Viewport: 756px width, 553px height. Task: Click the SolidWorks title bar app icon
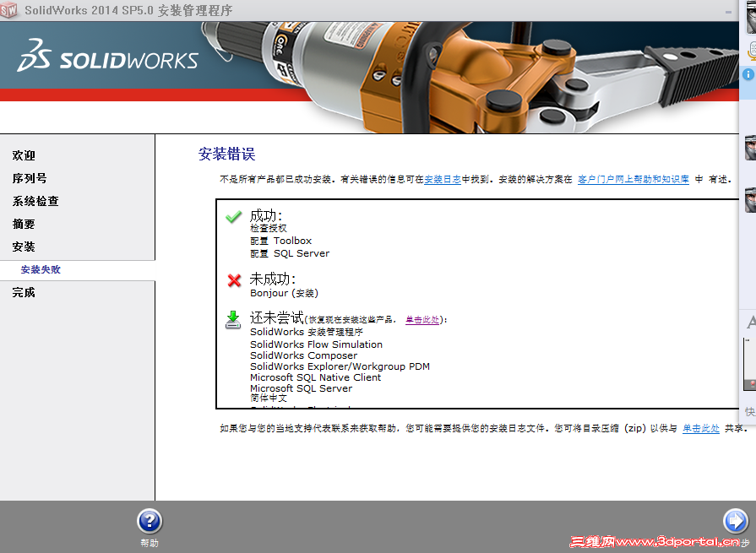(x=8, y=9)
